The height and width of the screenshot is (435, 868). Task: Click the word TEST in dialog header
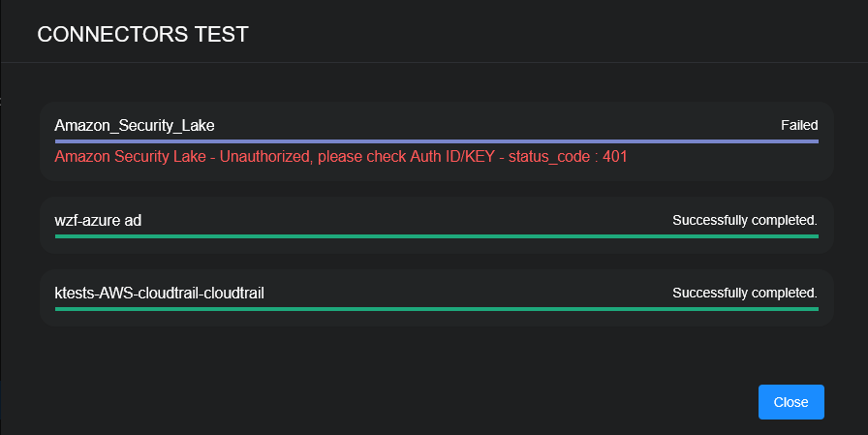pyautogui.click(x=221, y=35)
